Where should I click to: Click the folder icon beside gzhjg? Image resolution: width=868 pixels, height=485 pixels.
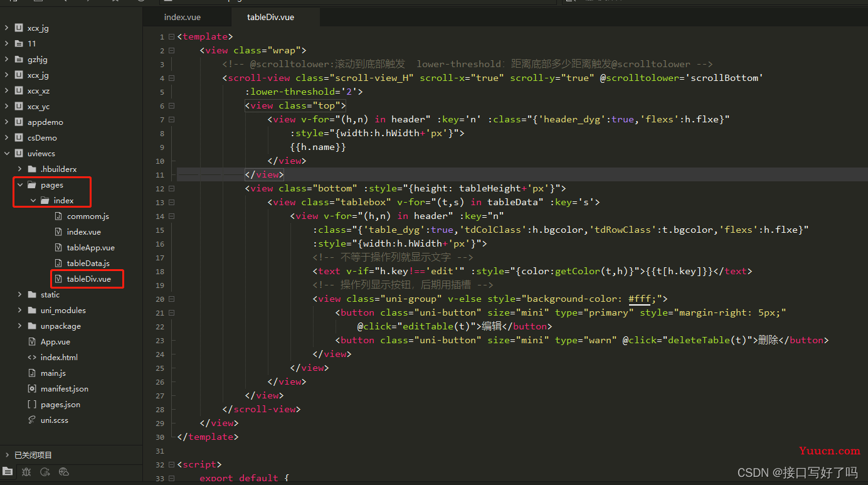[x=19, y=60]
